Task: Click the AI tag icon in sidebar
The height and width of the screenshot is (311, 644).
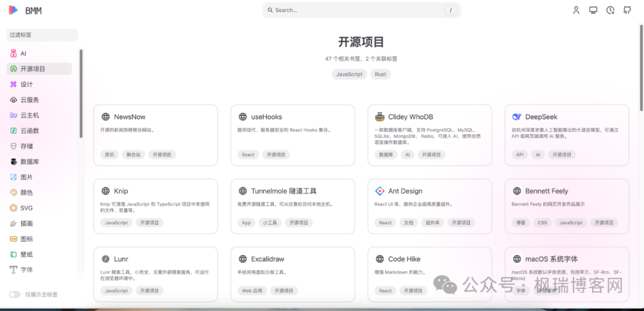Action: [x=14, y=54]
